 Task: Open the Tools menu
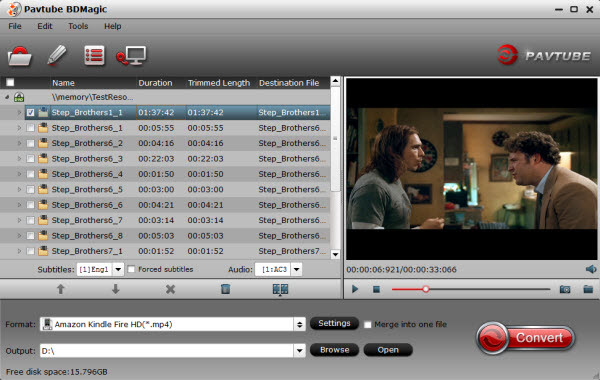(x=78, y=26)
